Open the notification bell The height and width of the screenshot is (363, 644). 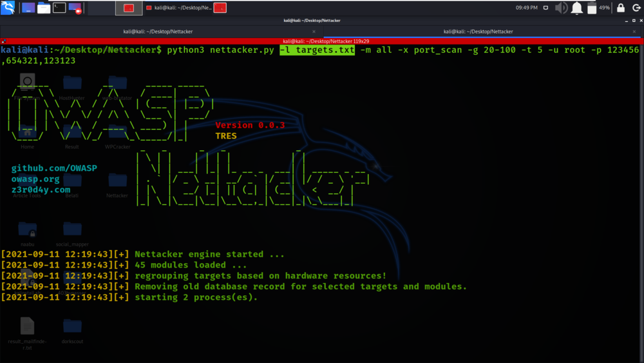pyautogui.click(x=576, y=7)
